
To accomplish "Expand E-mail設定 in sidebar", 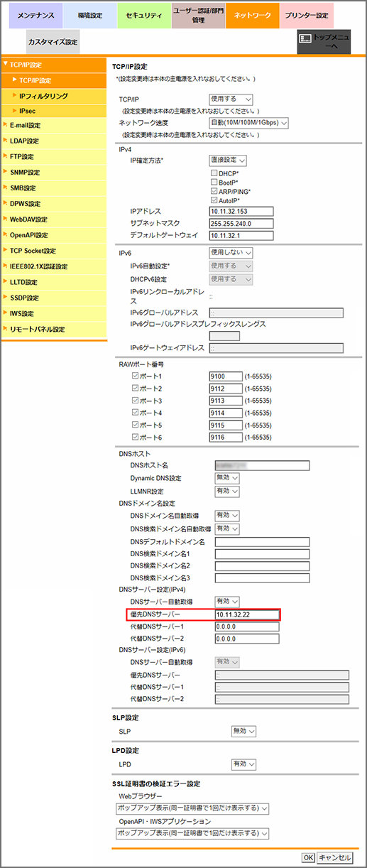I will [53, 126].
